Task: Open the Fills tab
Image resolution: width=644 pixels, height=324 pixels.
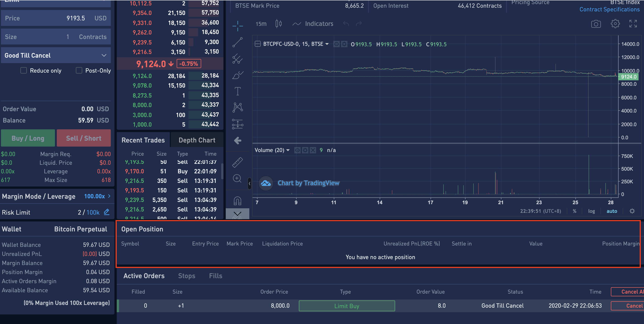Action: (215, 276)
